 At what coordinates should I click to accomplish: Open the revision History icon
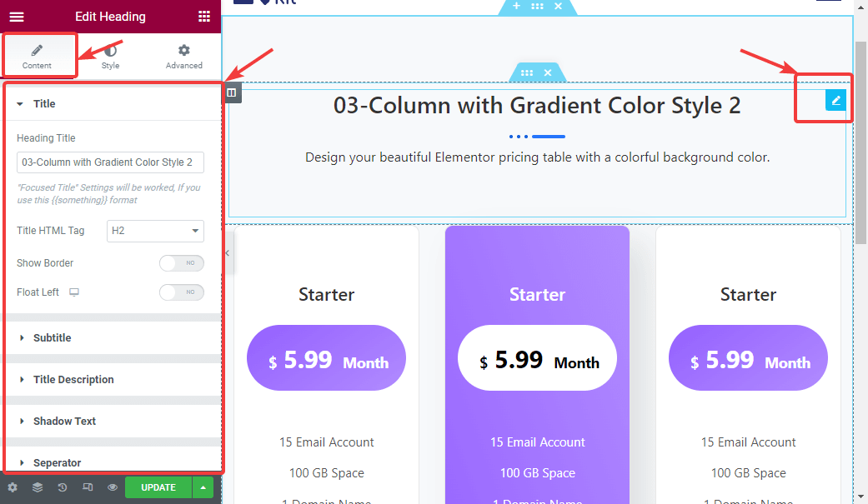pyautogui.click(x=63, y=487)
